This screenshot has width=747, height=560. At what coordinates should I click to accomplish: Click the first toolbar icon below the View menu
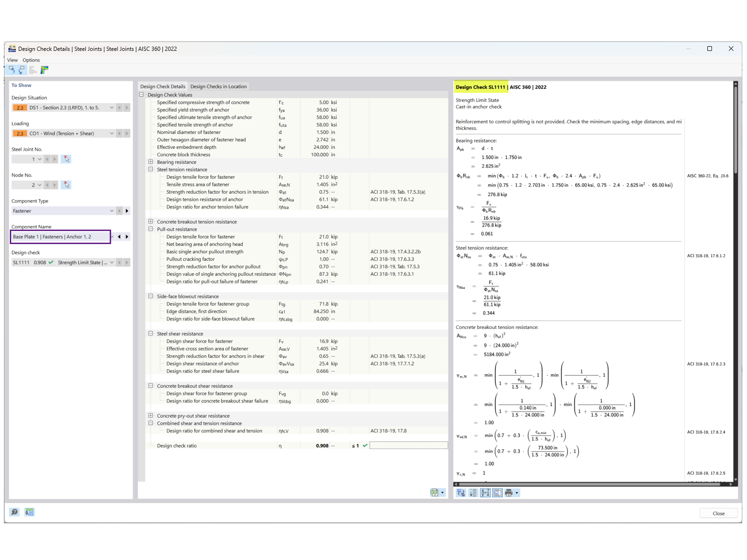tap(11, 70)
